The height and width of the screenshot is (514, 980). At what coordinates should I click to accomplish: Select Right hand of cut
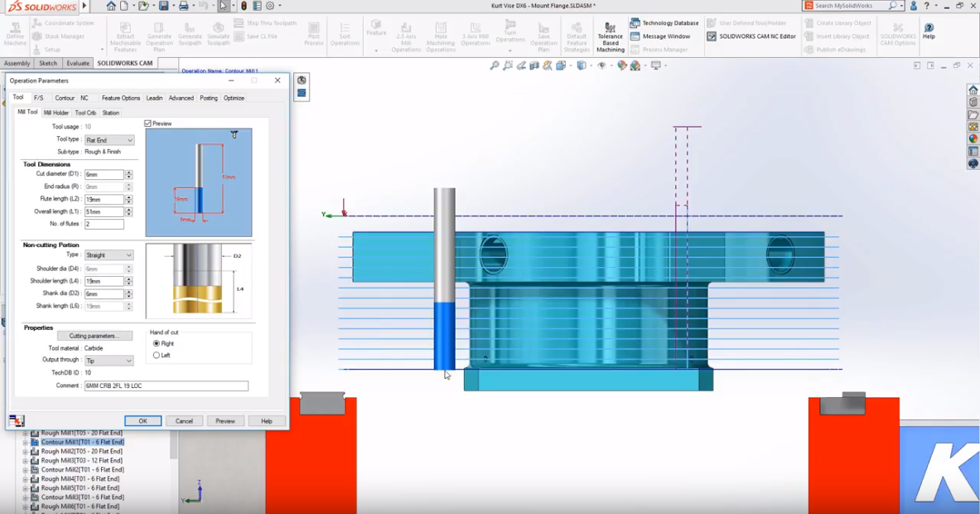pyautogui.click(x=157, y=344)
